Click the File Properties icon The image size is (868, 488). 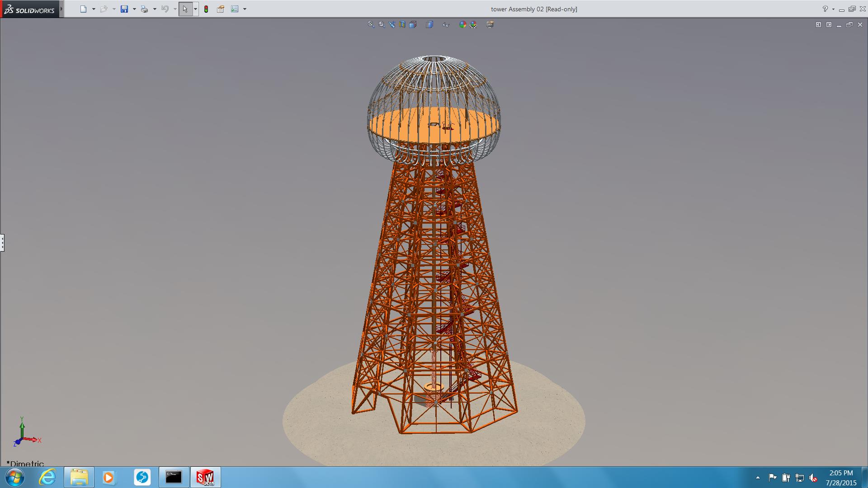point(221,9)
